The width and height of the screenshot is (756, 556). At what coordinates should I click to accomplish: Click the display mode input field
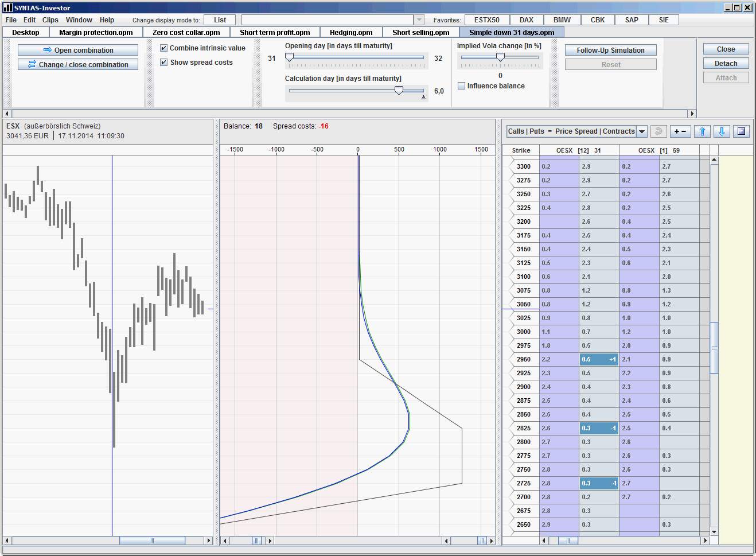(328, 20)
